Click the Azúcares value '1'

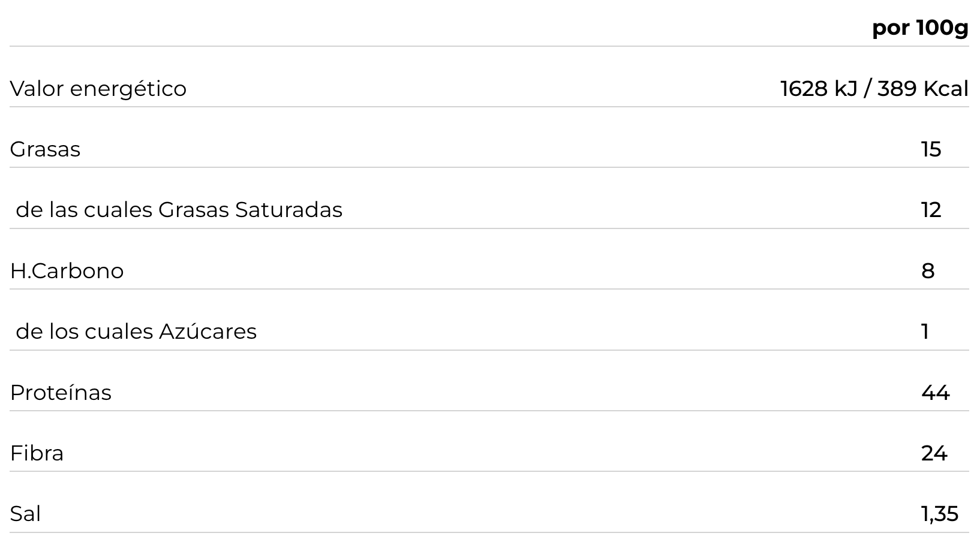pos(925,332)
